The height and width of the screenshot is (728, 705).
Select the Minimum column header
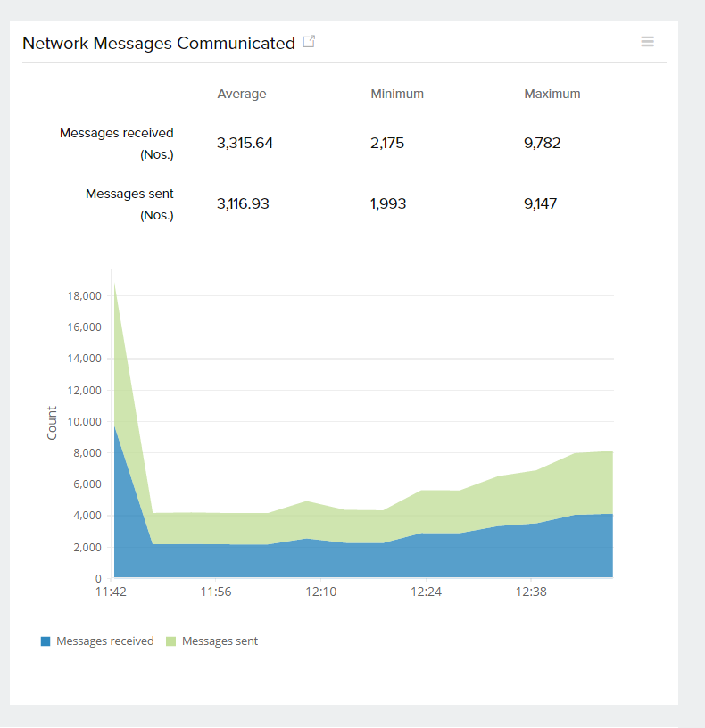(x=397, y=94)
